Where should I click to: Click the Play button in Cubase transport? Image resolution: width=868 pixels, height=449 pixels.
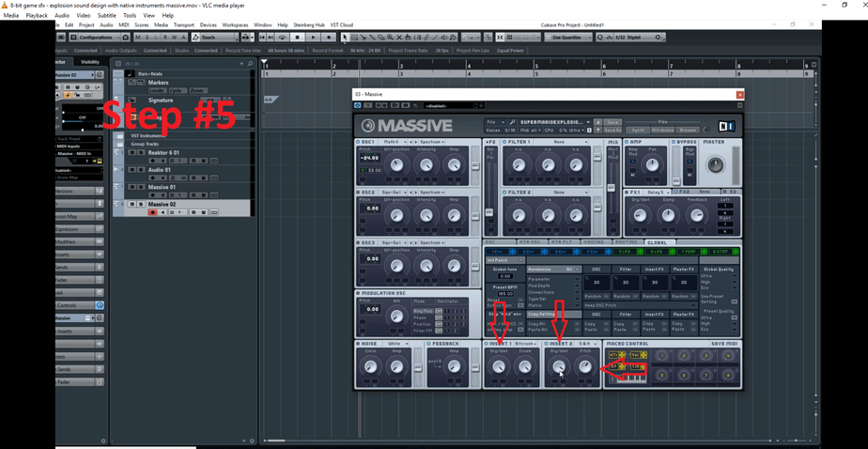(x=313, y=37)
